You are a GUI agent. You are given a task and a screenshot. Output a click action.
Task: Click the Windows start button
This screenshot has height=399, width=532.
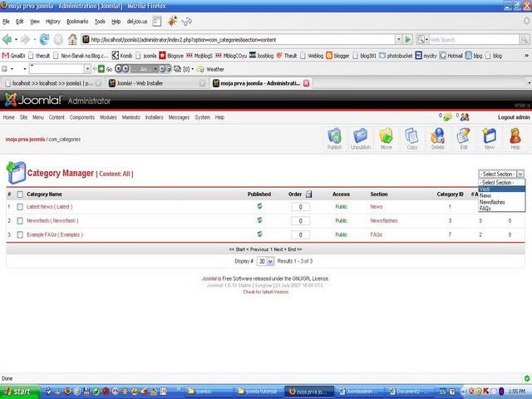click(20, 392)
